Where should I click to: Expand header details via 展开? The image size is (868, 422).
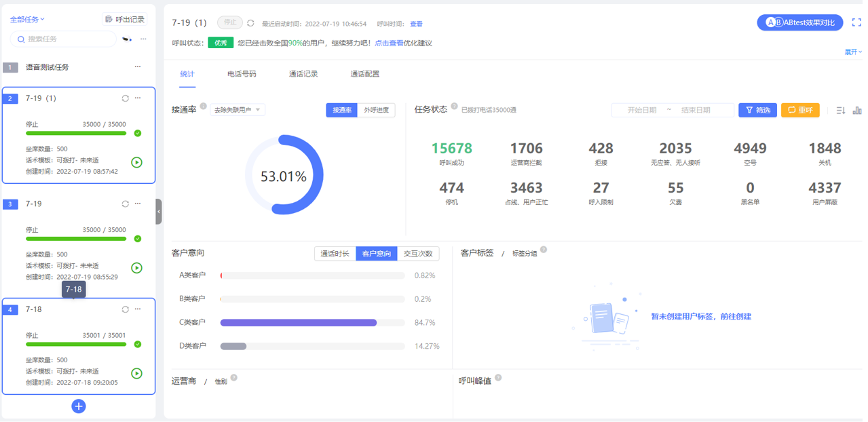click(852, 52)
